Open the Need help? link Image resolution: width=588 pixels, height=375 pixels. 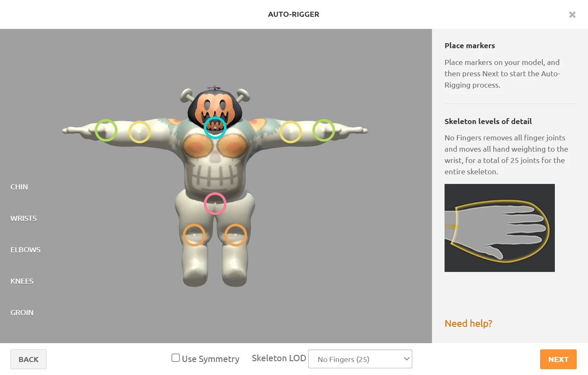468,323
